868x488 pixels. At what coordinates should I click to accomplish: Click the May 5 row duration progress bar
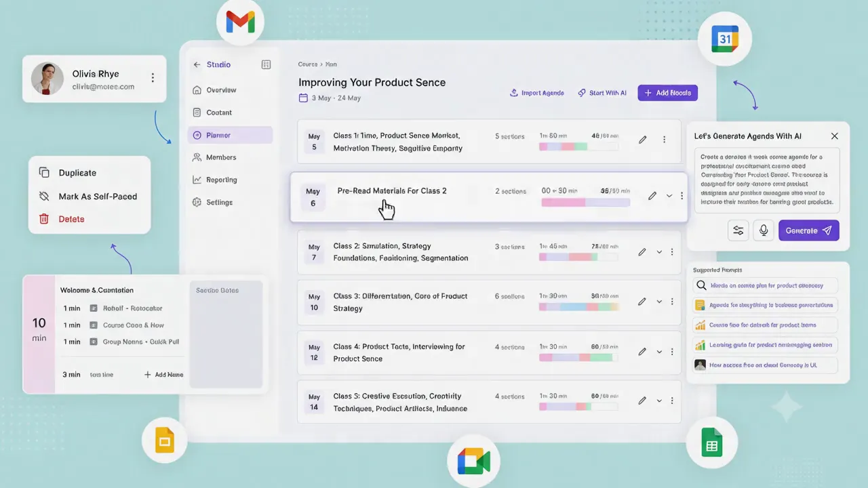[x=578, y=146]
